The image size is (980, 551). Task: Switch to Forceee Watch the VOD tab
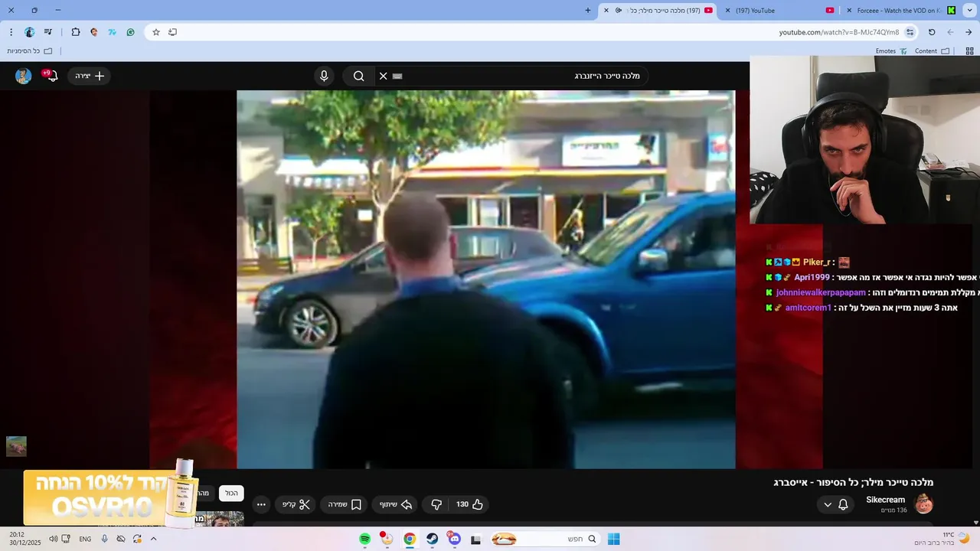tap(900, 11)
